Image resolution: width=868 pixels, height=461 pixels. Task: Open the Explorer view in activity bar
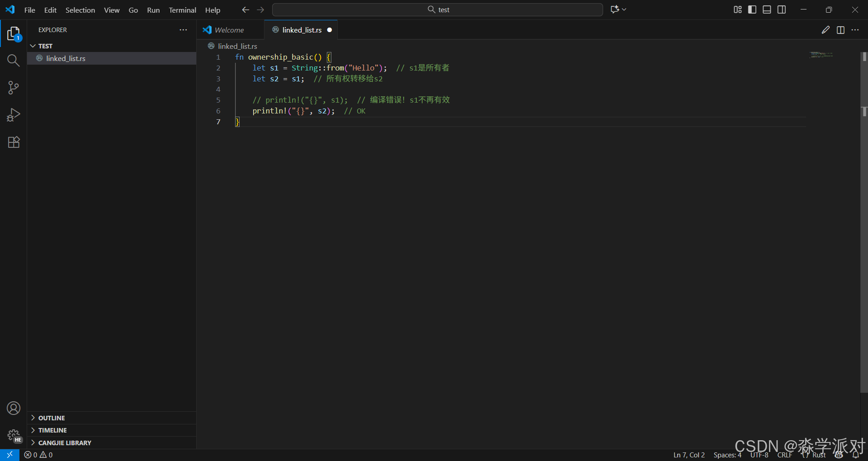14,33
